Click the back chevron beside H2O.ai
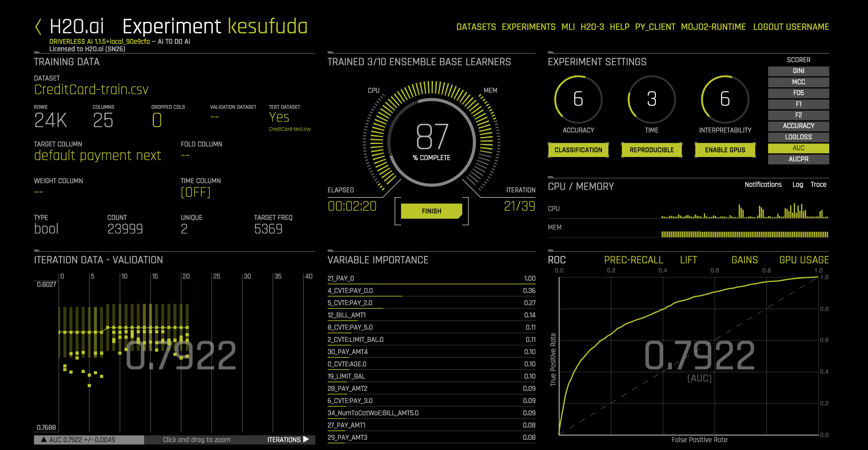Viewport: 868px width, 450px height. click(x=38, y=27)
